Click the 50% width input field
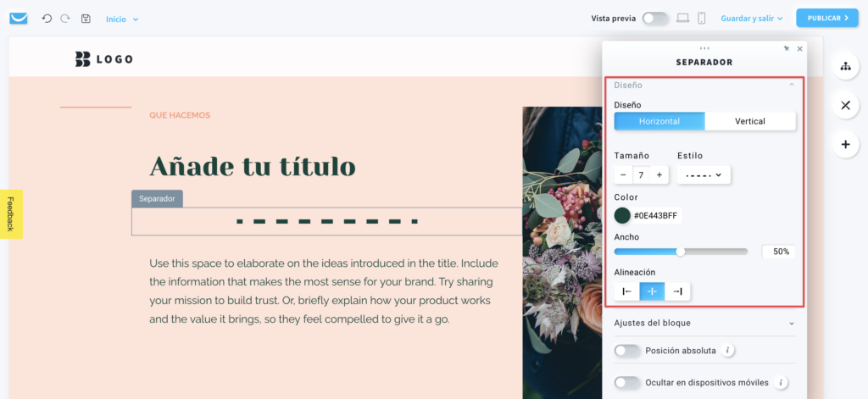Image resolution: width=868 pixels, height=399 pixels. point(778,252)
